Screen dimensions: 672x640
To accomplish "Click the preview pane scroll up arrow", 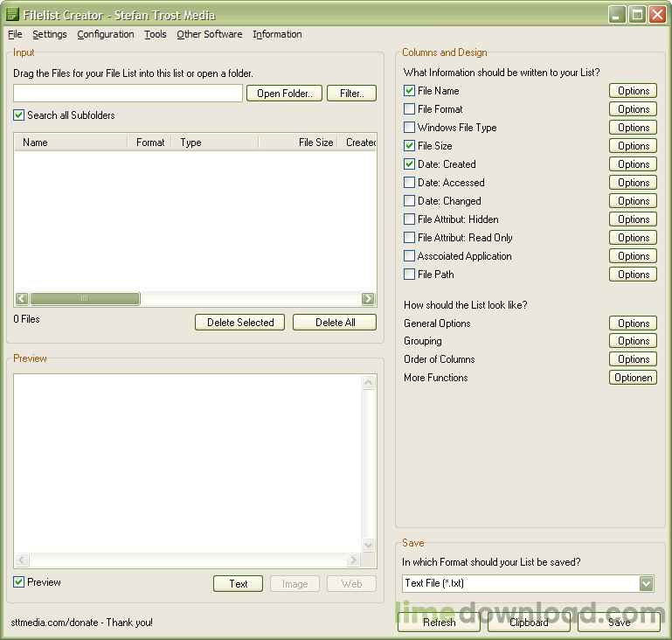I will pos(368,384).
